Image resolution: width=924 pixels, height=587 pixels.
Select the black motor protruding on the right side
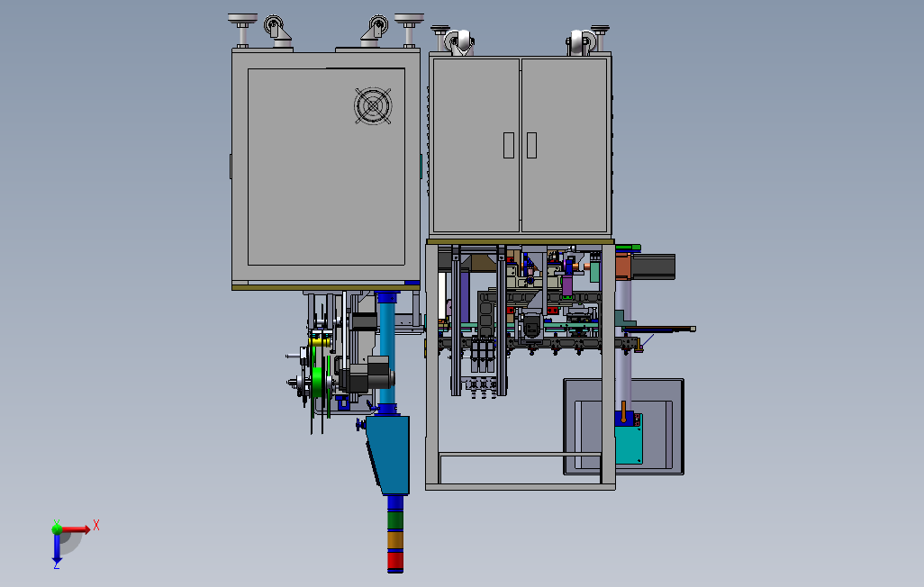(653, 266)
